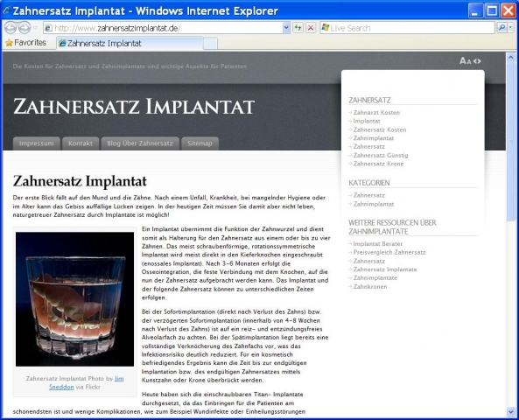Open the Zahnersatz Krone sidebar link
Image resolution: width=519 pixels, height=420 pixels.
[x=378, y=164]
